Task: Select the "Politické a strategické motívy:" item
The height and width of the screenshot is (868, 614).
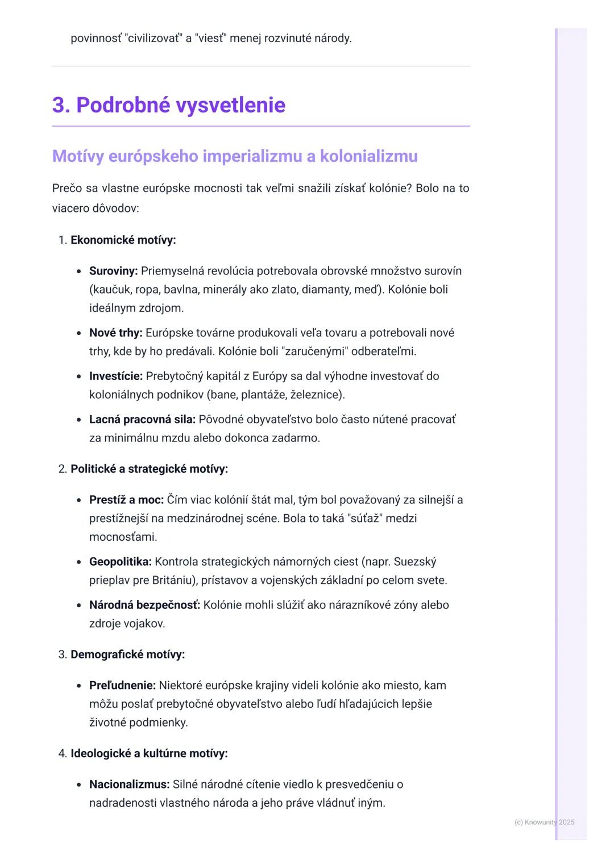Action: click(149, 469)
